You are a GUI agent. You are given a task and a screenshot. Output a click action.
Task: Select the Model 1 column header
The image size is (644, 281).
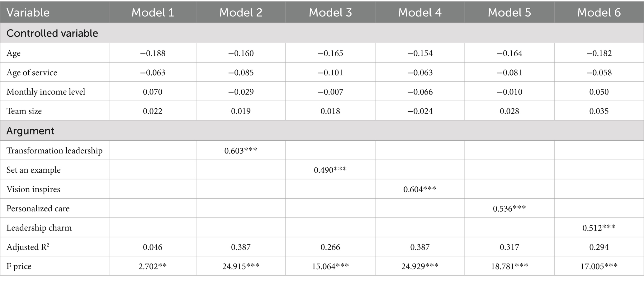coord(153,12)
